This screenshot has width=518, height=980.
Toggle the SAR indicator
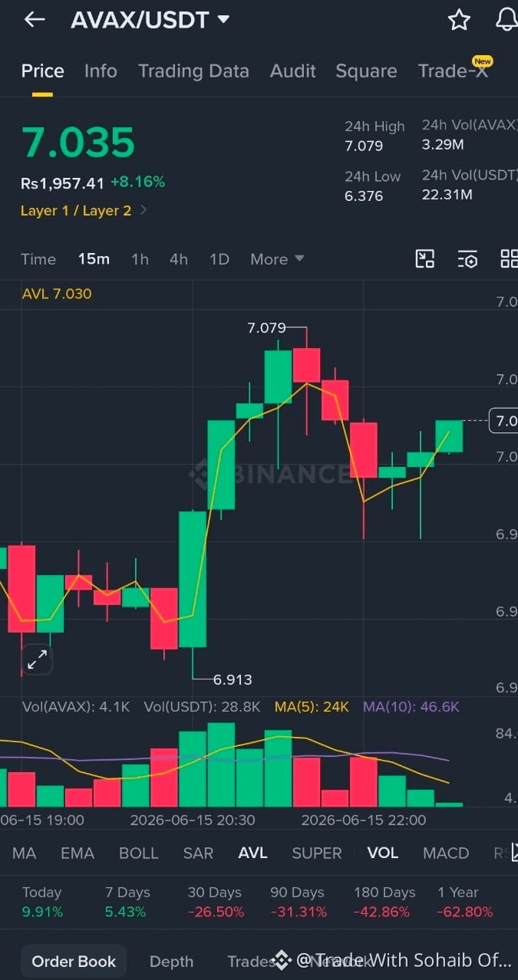pos(198,853)
